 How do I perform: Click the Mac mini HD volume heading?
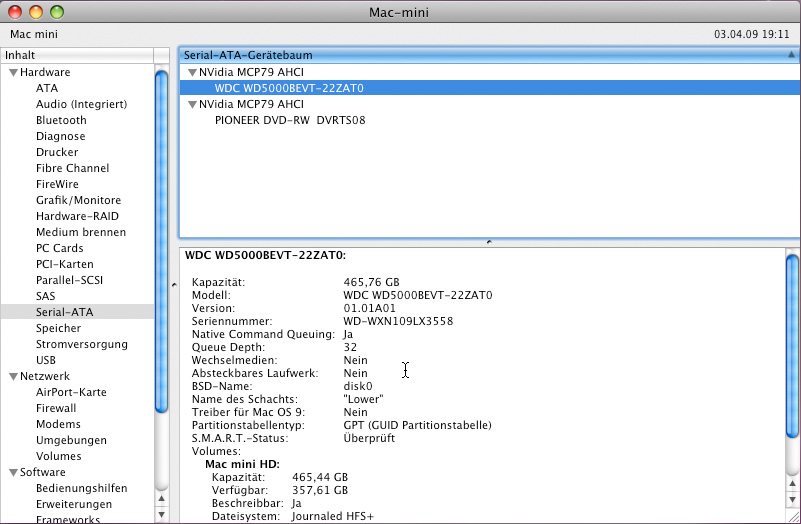coord(242,464)
